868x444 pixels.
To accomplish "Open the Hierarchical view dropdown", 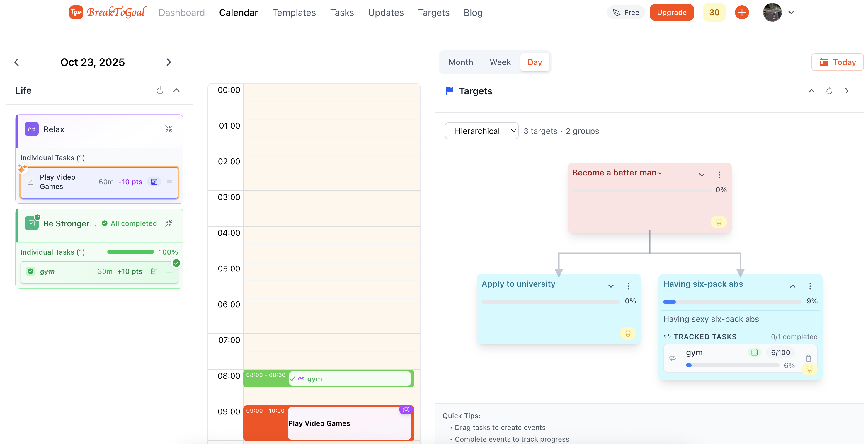I will coord(481,131).
